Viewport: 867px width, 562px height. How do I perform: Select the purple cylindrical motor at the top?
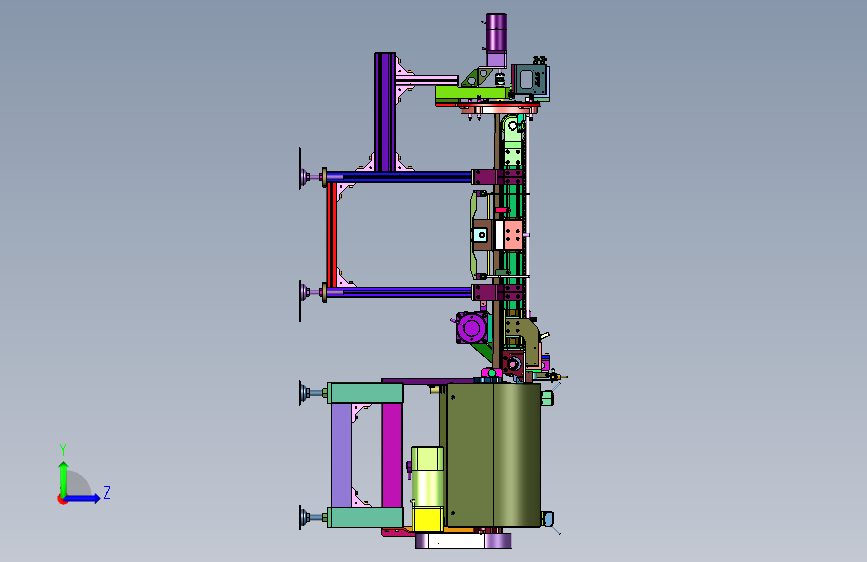point(496,33)
